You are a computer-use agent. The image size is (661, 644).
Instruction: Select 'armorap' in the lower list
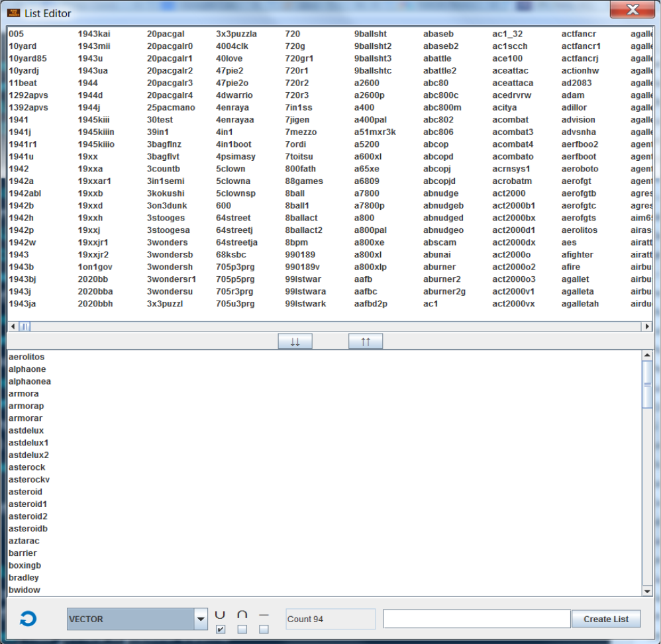coord(26,406)
